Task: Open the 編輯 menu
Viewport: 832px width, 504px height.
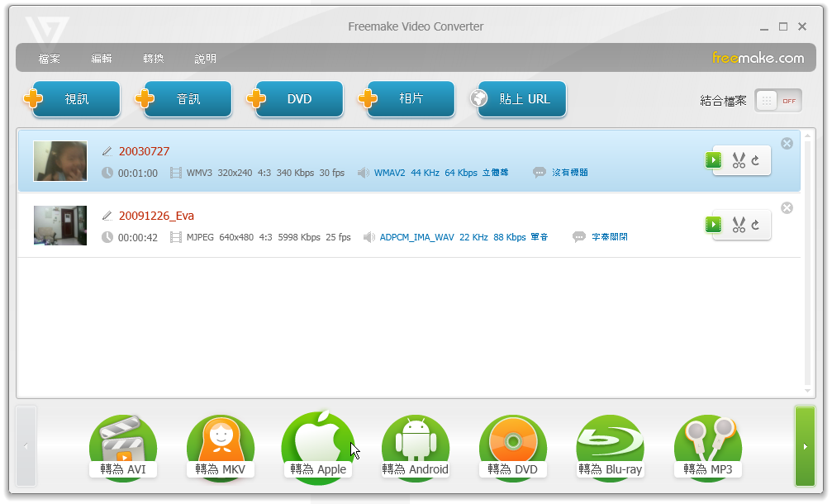Action: point(102,59)
